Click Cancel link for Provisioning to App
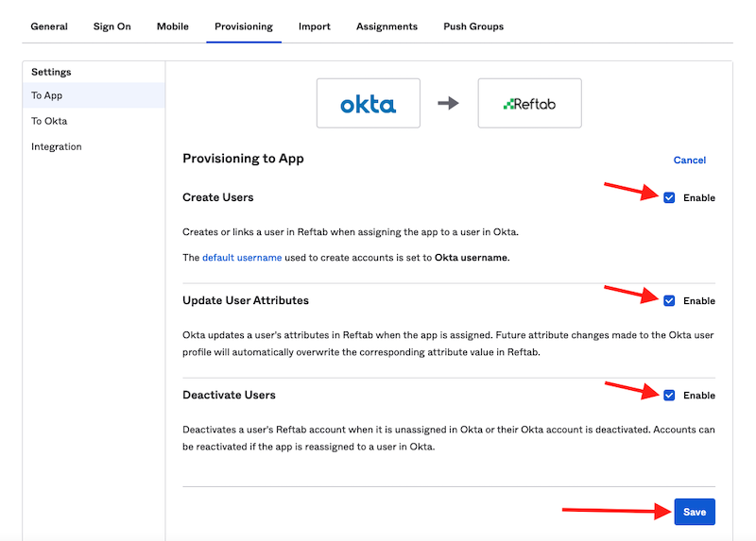 690,160
